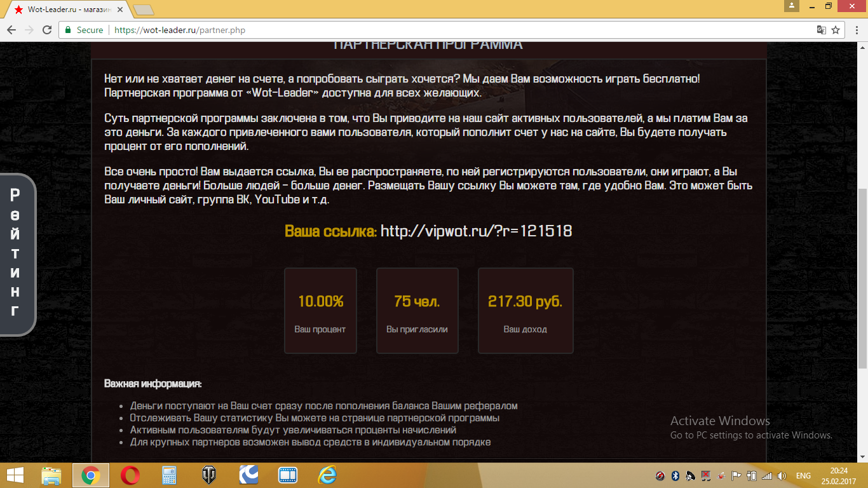868x488 pixels.
Task: Click the referral link http://vipwot.ru/?r=121518
Action: tap(476, 231)
